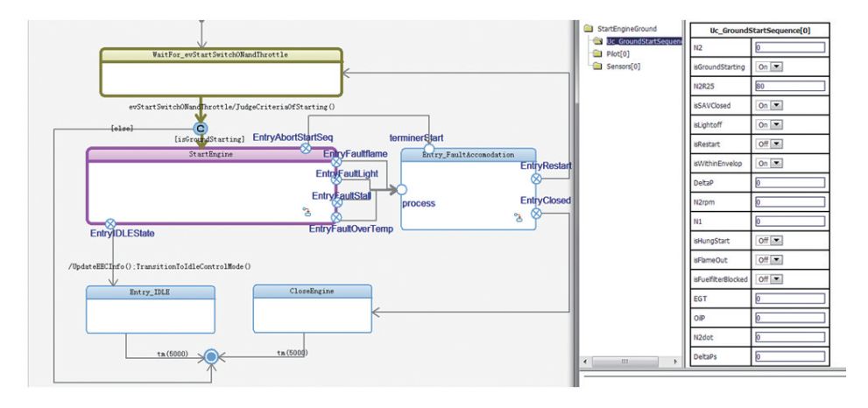Click the EntryFaultflame exit point
The height and width of the screenshot is (408, 868).
pos(336,162)
